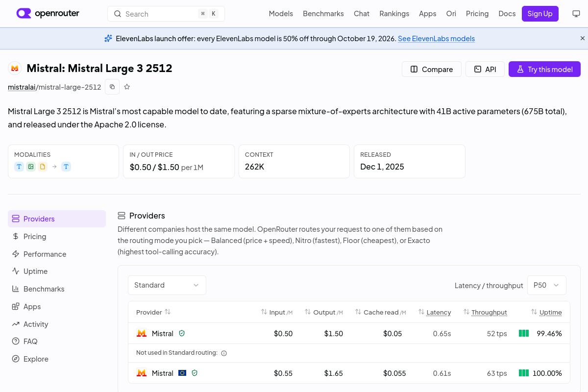The width and height of the screenshot is (588, 392).
Task: Open the info icon beside Not used in Standard routing
Action: click(x=224, y=353)
